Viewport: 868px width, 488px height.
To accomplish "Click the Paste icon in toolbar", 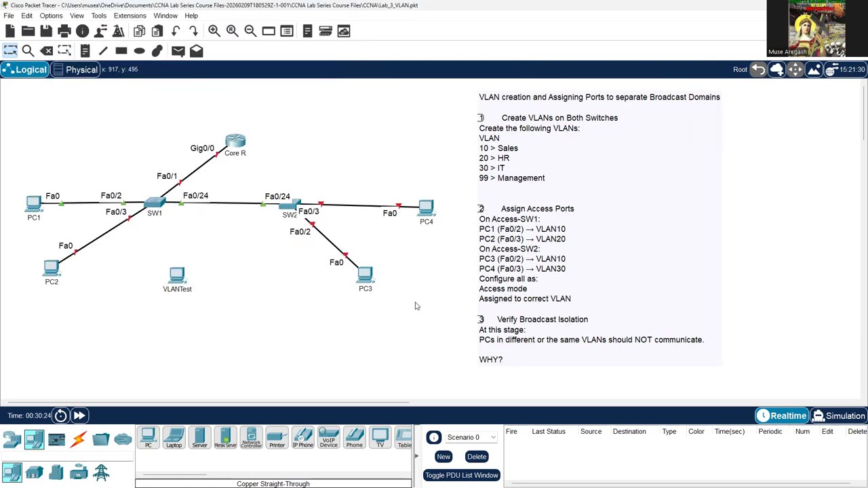I will (x=157, y=31).
